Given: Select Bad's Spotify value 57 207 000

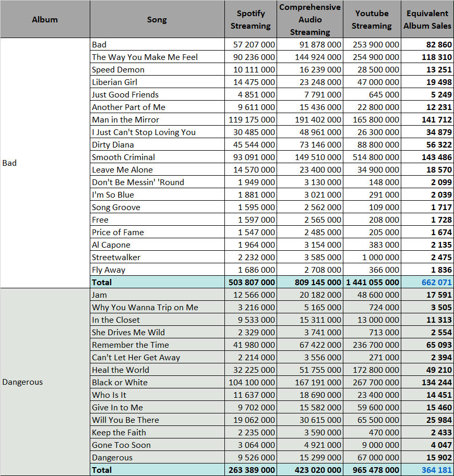Looking at the screenshot, I should click(x=250, y=45).
